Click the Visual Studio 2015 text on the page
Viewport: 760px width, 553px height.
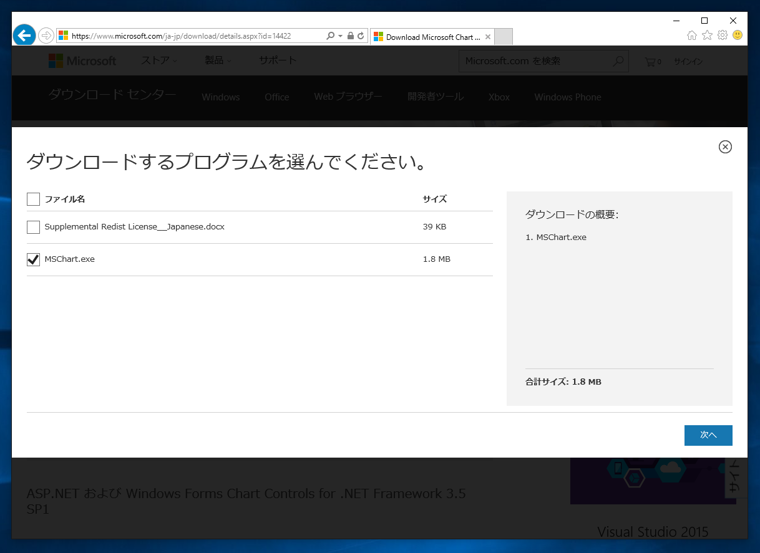[652, 532]
